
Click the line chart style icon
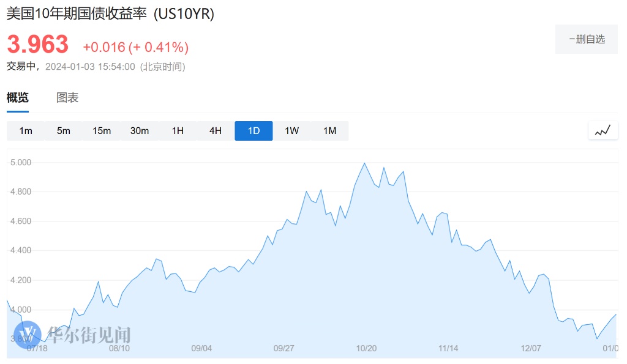(603, 130)
